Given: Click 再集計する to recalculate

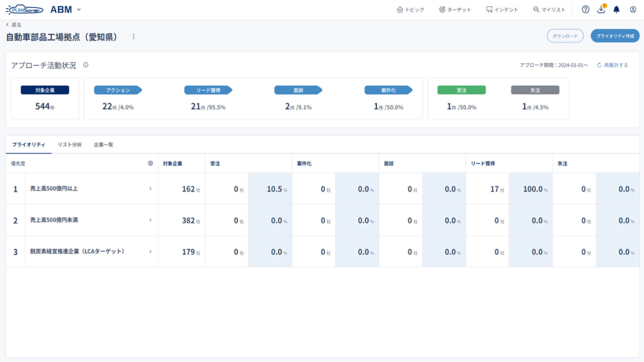Looking at the screenshot, I should [x=612, y=65].
